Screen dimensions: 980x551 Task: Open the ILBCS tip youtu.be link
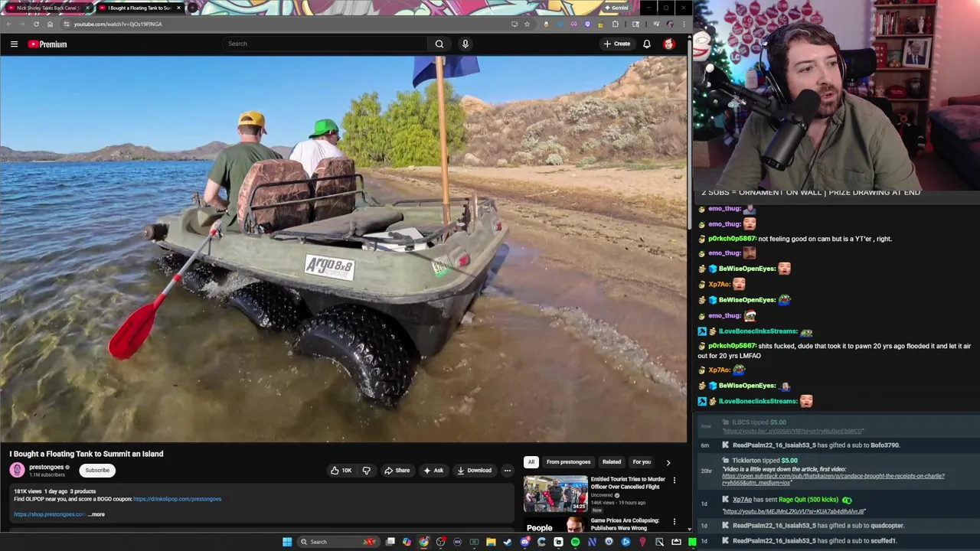point(792,431)
